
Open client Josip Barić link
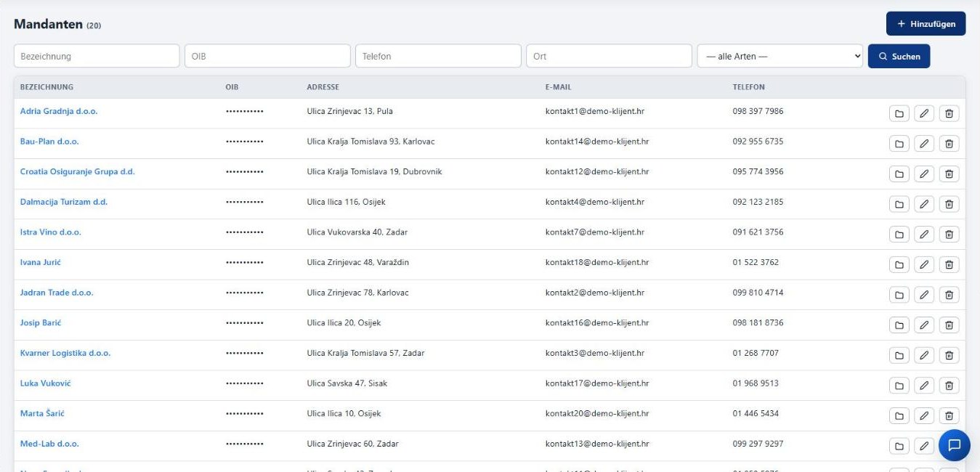tap(41, 323)
